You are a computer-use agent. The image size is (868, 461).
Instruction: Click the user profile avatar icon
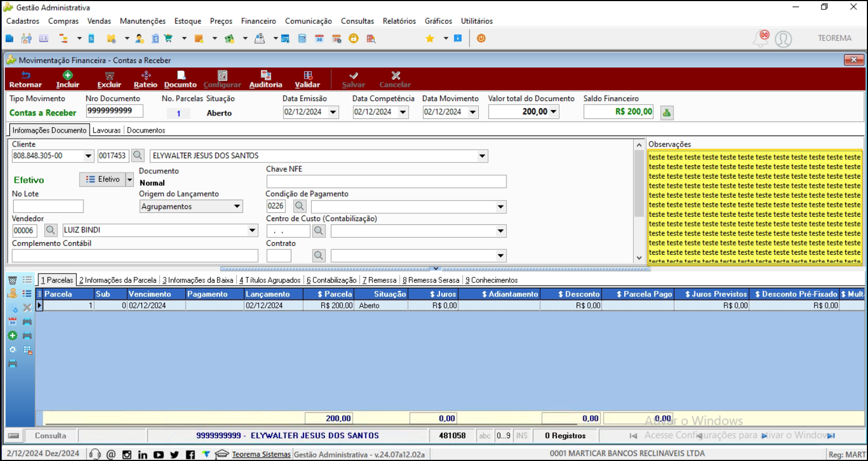tap(783, 39)
